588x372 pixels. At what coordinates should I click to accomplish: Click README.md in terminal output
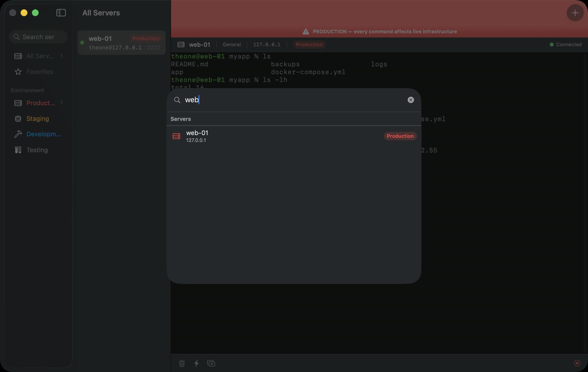pos(189,64)
